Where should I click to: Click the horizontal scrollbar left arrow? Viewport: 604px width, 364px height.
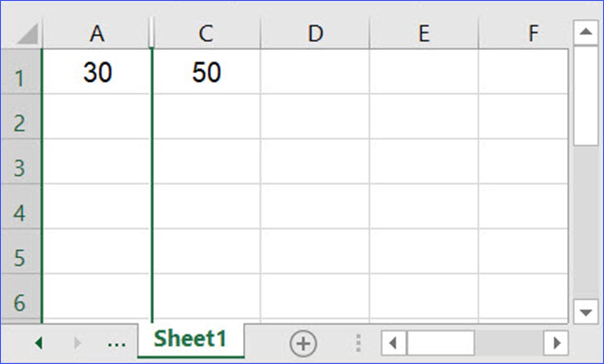click(x=393, y=344)
